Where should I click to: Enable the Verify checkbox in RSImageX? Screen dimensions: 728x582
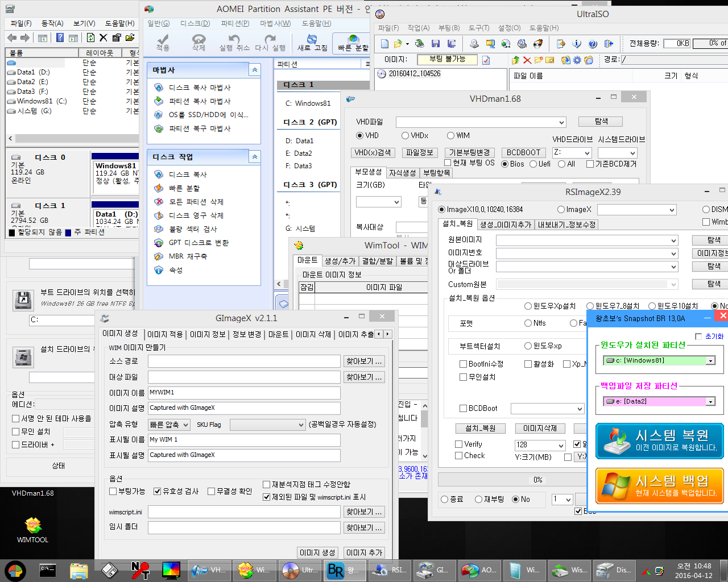(458, 444)
